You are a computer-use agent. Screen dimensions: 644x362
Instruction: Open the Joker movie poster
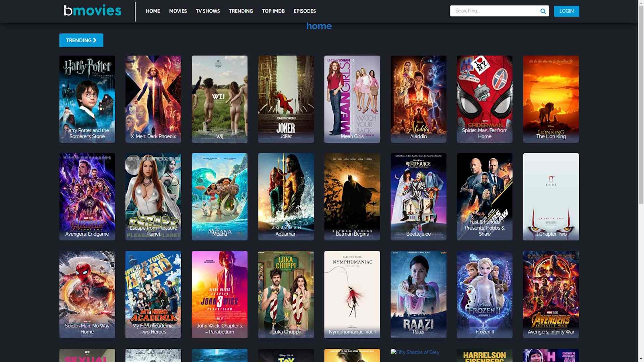click(286, 99)
